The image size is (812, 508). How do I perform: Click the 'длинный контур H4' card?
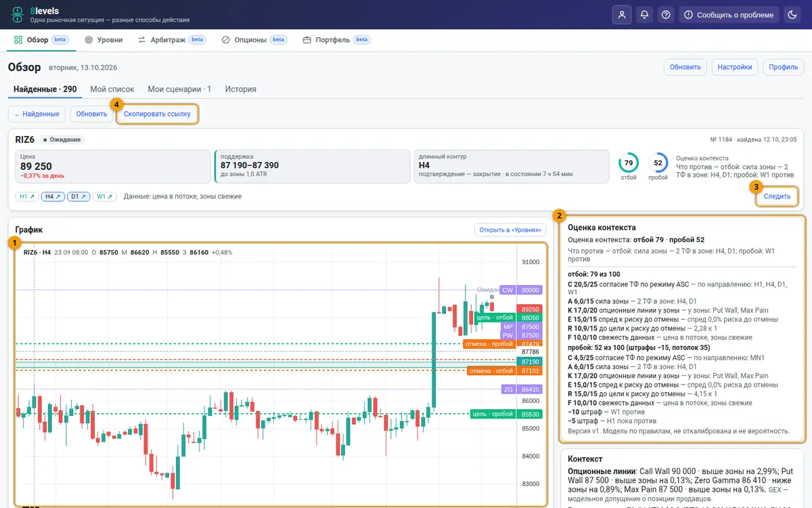[x=513, y=167]
